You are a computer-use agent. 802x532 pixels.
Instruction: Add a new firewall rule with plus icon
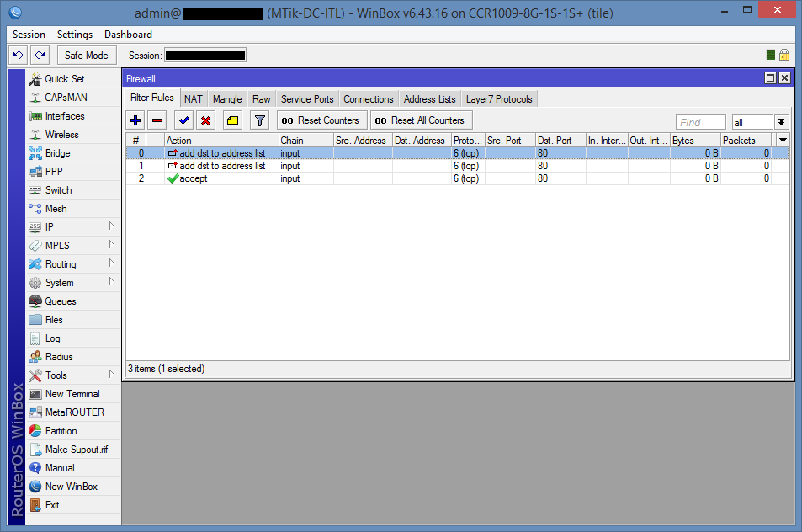click(x=135, y=120)
